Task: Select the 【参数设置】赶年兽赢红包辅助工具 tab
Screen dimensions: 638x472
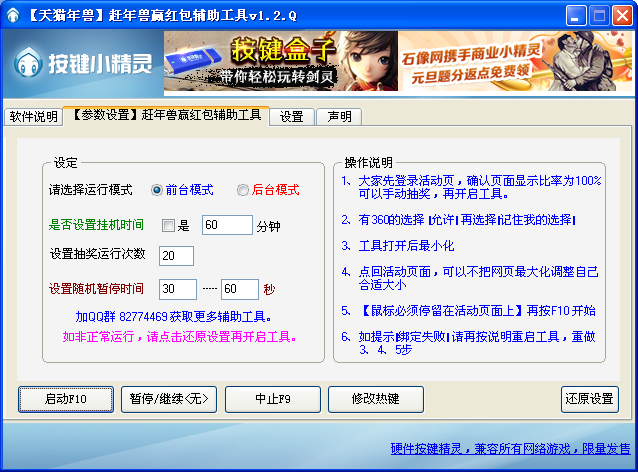Action: (x=167, y=115)
